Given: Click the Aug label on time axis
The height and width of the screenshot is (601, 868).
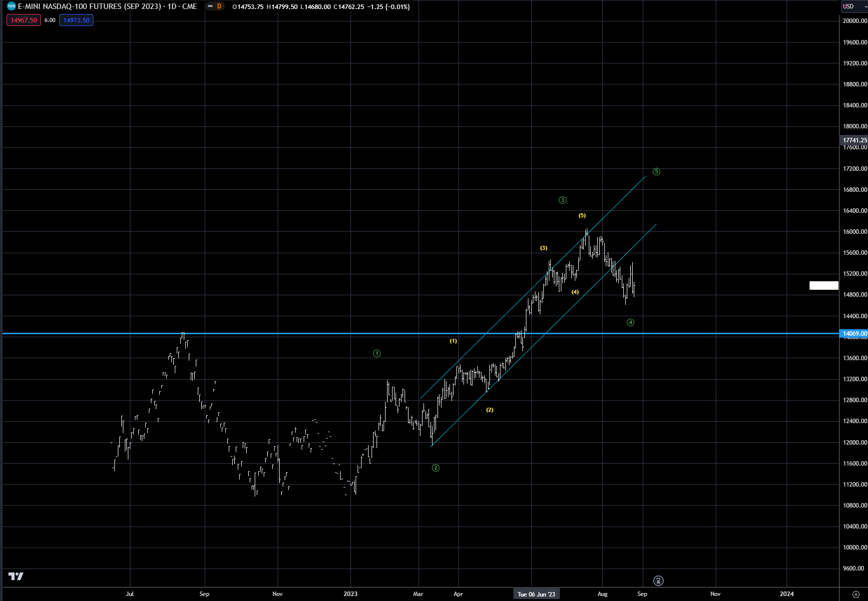Looking at the screenshot, I should click(603, 594).
